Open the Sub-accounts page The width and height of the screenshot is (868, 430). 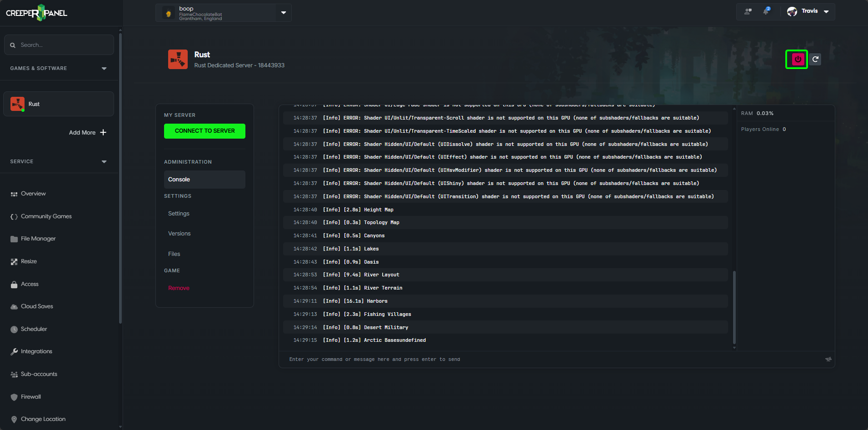tap(39, 374)
